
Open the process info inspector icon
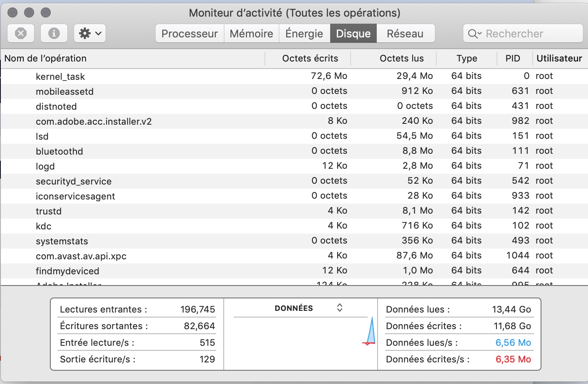pyautogui.click(x=54, y=33)
